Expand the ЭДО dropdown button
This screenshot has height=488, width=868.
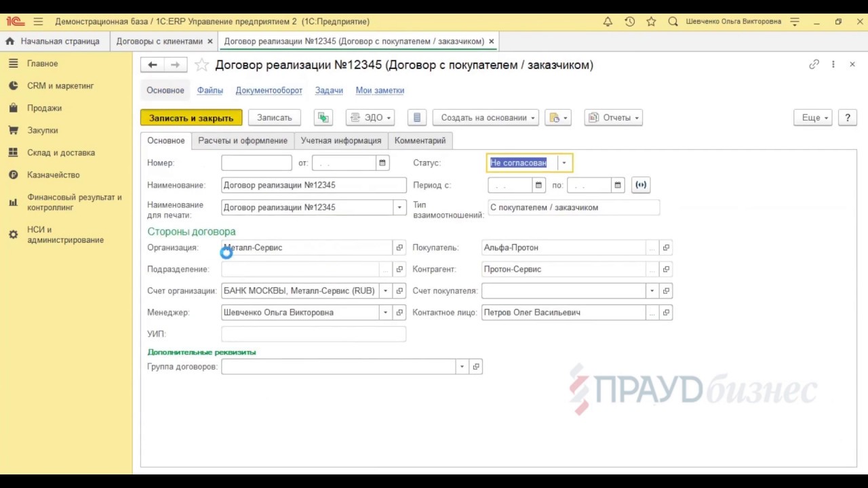[x=370, y=117]
